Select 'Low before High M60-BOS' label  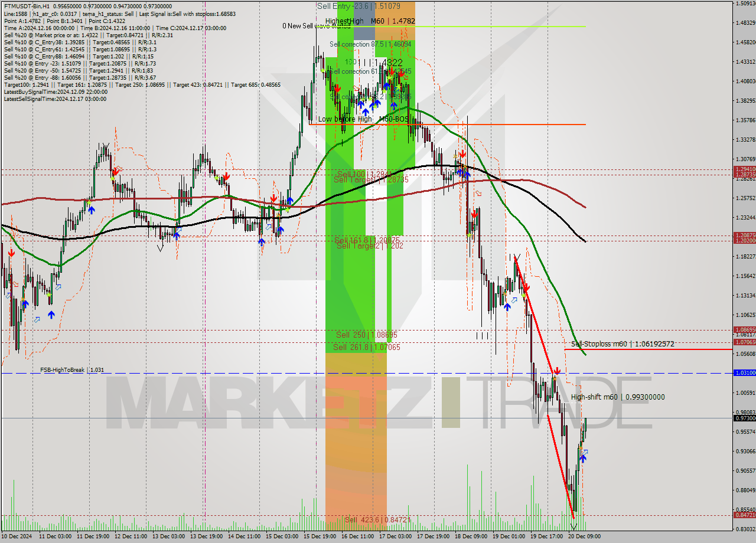point(363,119)
